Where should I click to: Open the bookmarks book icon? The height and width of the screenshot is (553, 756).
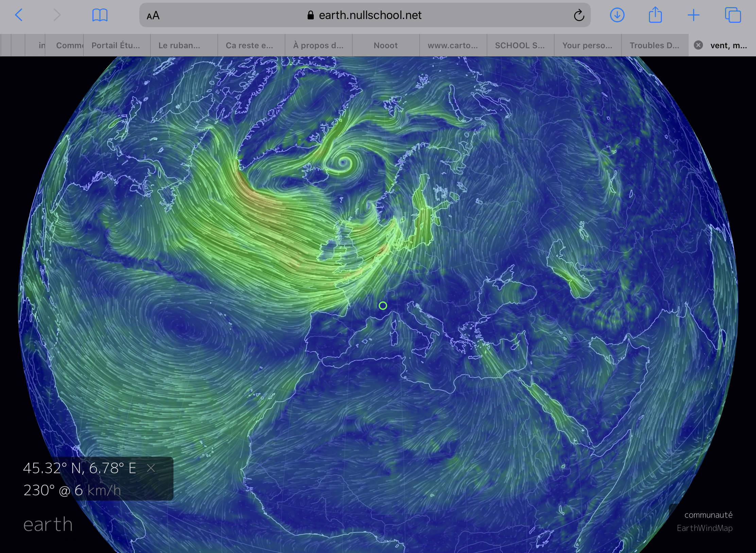coord(100,15)
